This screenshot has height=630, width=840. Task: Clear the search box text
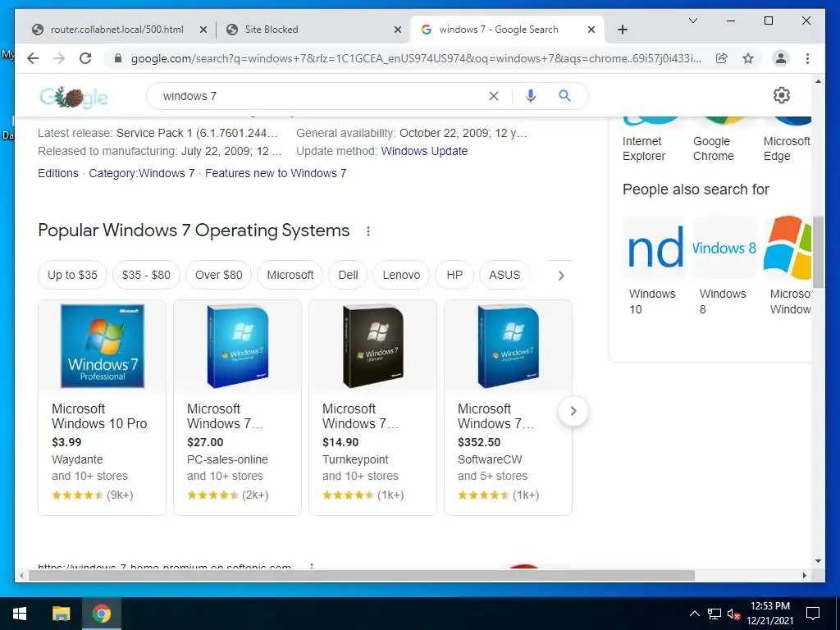point(494,96)
